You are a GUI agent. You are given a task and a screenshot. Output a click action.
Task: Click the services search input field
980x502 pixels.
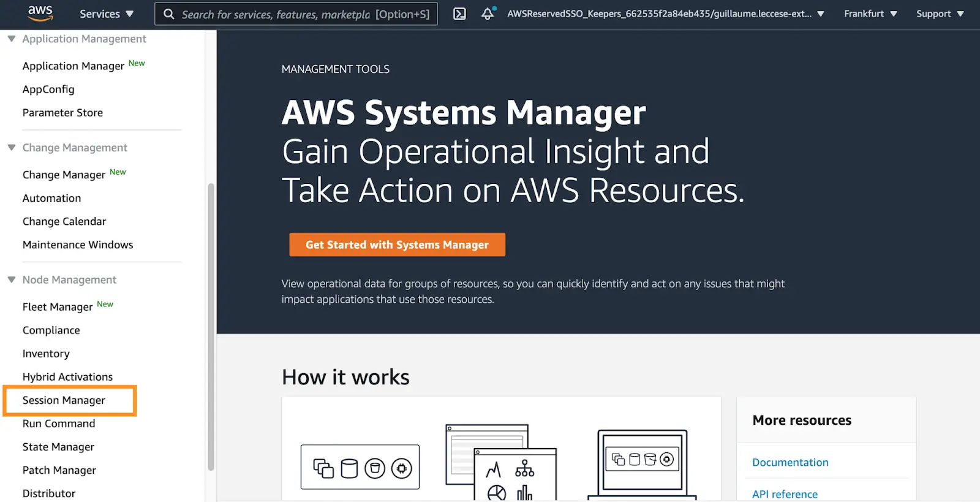tap(296, 13)
